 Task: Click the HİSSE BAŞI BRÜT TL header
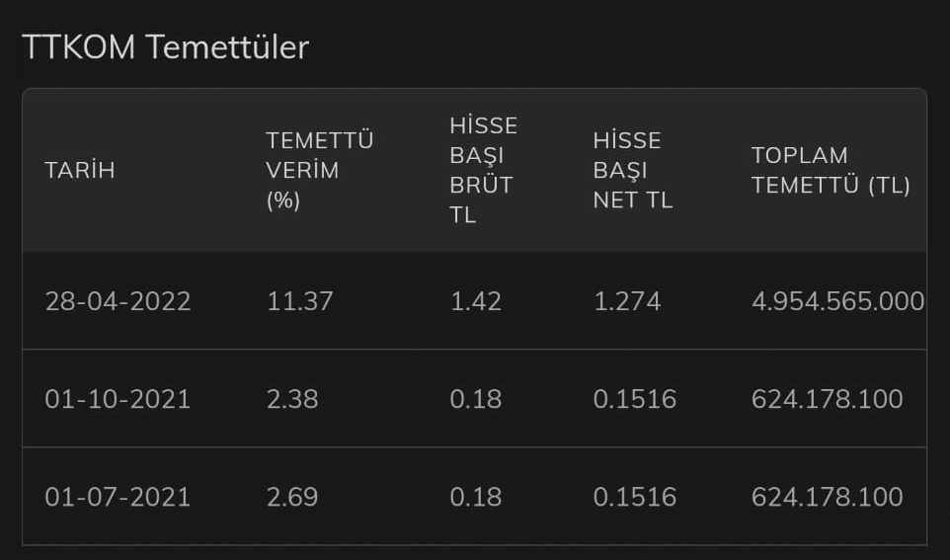click(x=484, y=170)
